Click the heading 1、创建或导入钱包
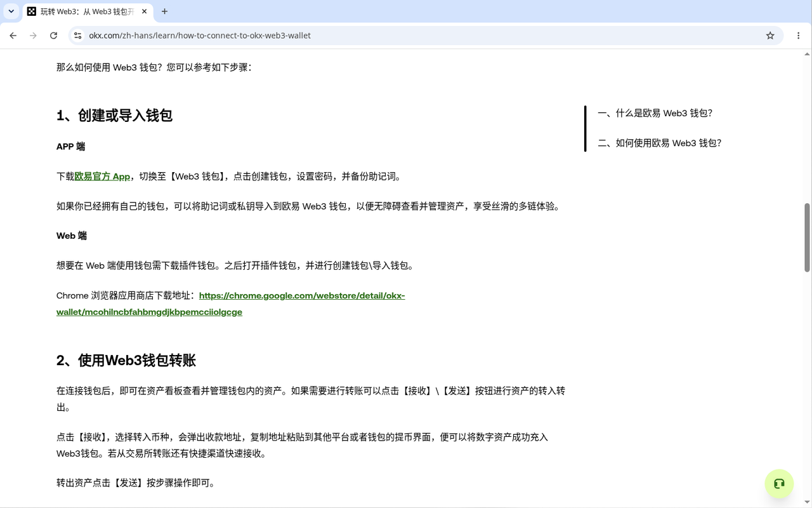The width and height of the screenshot is (812, 508). (x=115, y=116)
